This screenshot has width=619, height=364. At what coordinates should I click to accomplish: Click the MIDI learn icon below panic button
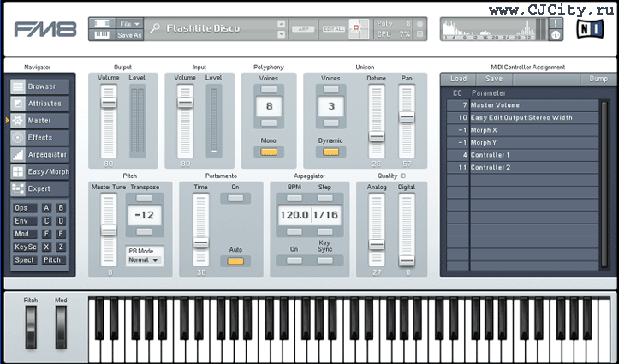point(555,35)
